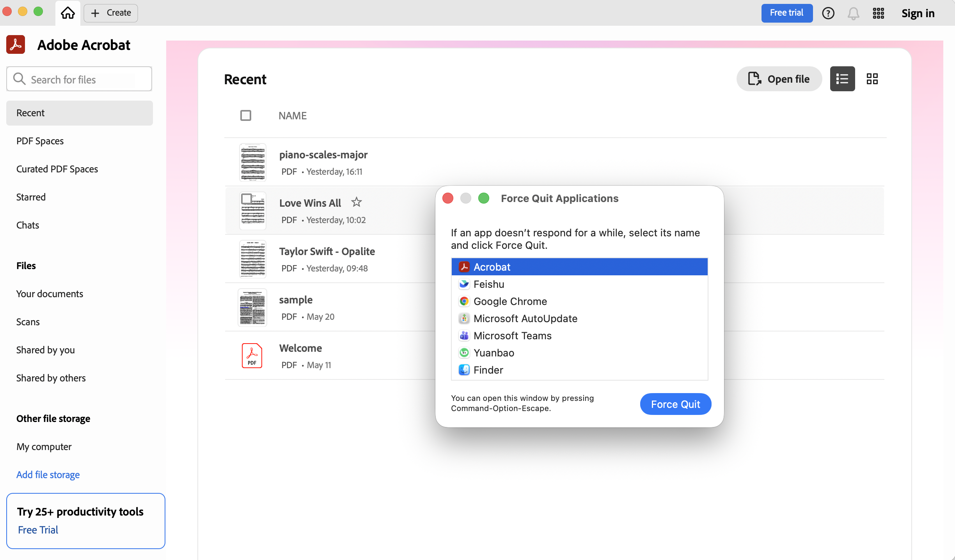Click the Microsoft AutoUpdate icon
The width and height of the screenshot is (955, 560).
(464, 318)
